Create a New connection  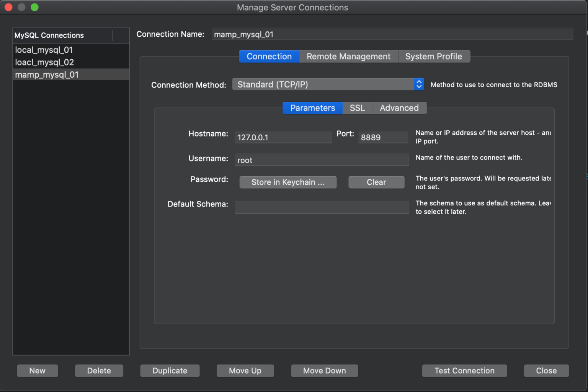(x=38, y=371)
